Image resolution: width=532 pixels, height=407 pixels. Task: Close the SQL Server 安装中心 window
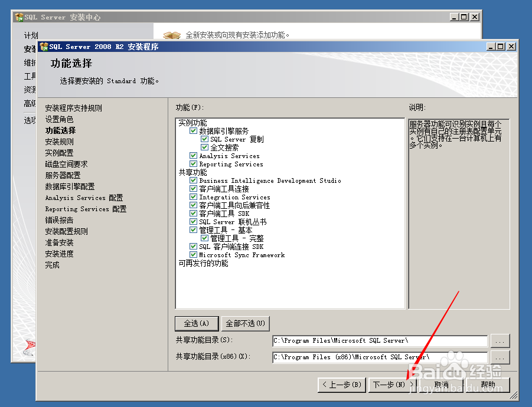point(475,17)
